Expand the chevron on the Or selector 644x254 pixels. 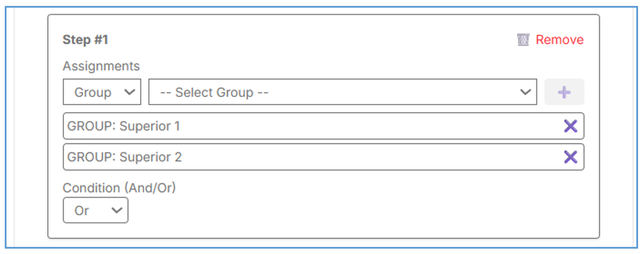116,210
